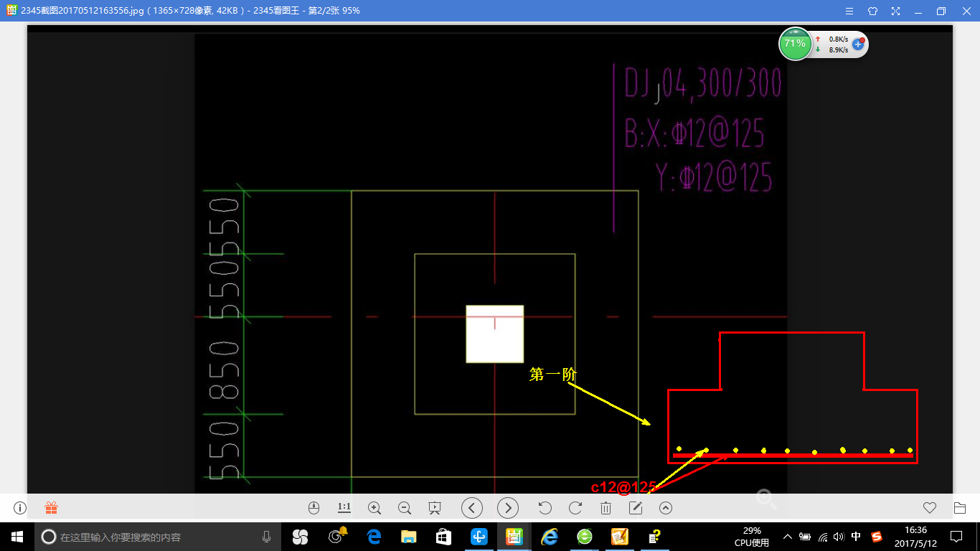
Task: Rotate image counterclockwise
Action: [x=545, y=508]
